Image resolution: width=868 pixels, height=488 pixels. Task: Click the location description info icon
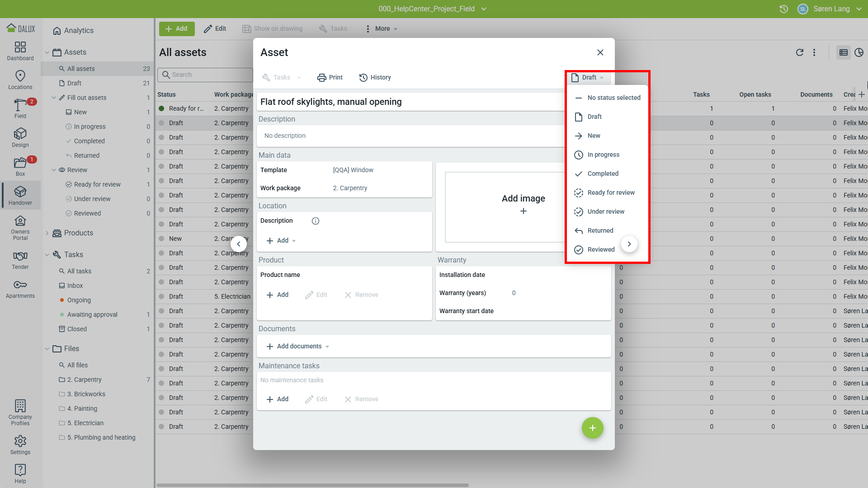click(x=316, y=221)
